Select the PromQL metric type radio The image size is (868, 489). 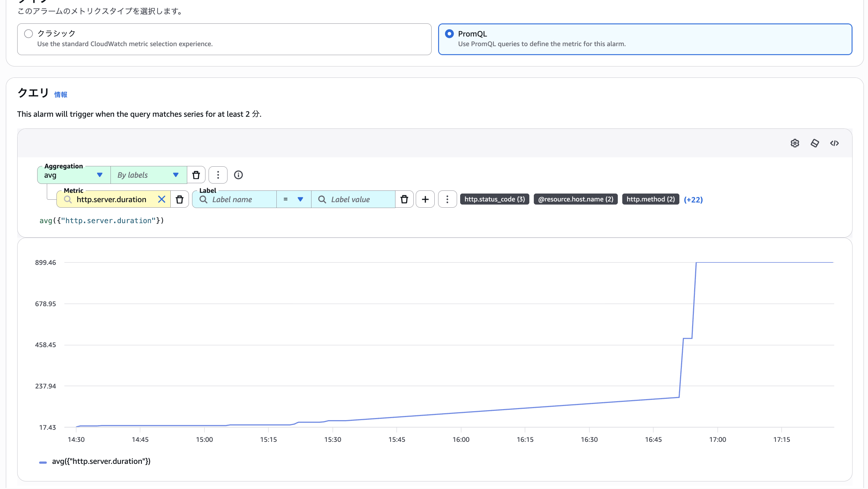tap(449, 34)
